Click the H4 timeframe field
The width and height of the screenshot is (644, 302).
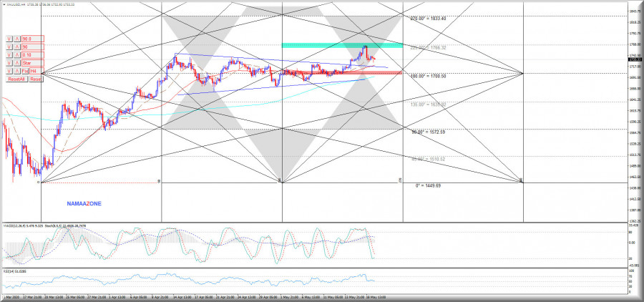[x=36, y=71]
